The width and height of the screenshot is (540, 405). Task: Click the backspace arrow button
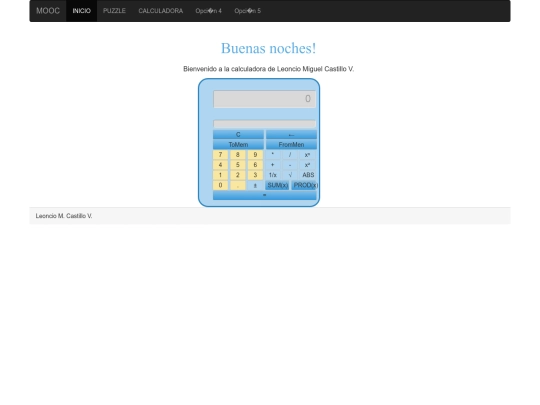click(291, 134)
